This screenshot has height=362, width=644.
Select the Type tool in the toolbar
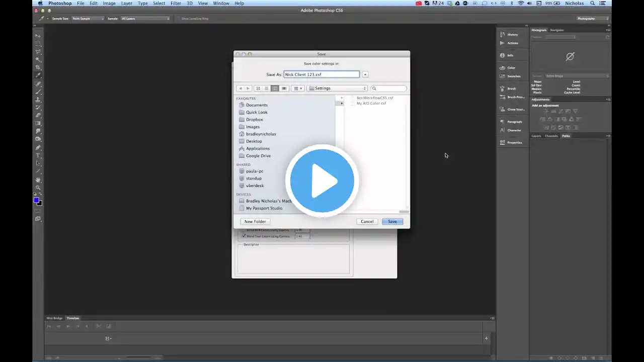(x=38, y=155)
